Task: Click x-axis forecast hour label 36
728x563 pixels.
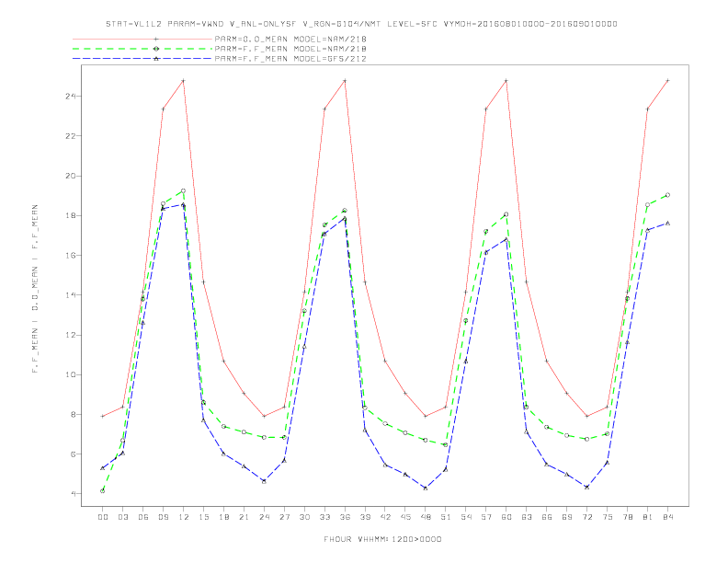Action: 345,517
